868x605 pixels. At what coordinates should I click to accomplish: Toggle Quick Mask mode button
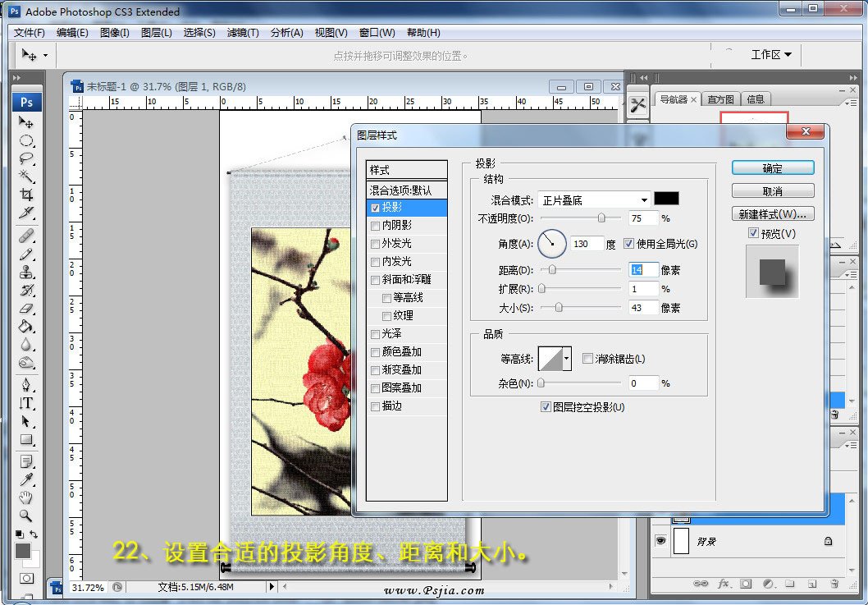pos(26,579)
